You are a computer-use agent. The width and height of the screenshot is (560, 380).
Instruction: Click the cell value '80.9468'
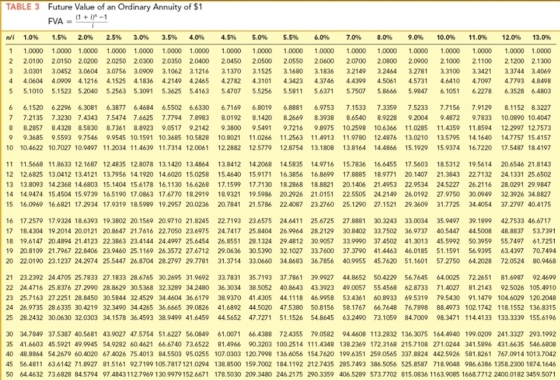point(544,261)
